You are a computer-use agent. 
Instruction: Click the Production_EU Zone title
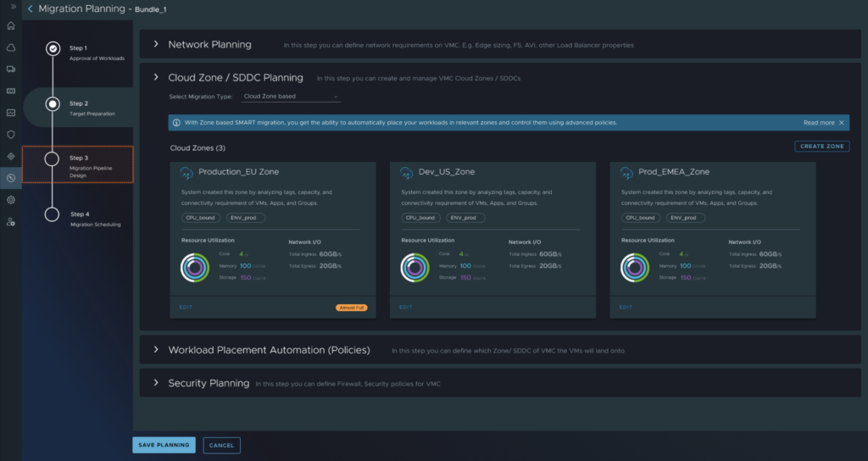point(238,172)
